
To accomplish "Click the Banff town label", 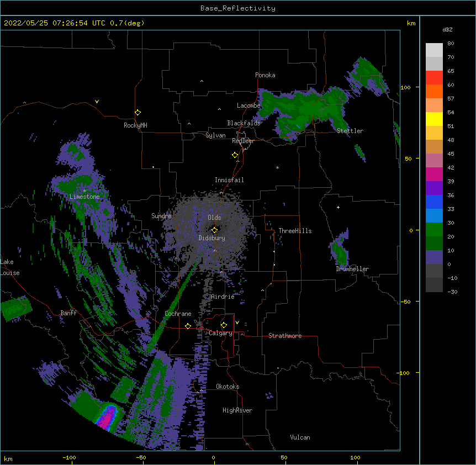I will 68,313.
